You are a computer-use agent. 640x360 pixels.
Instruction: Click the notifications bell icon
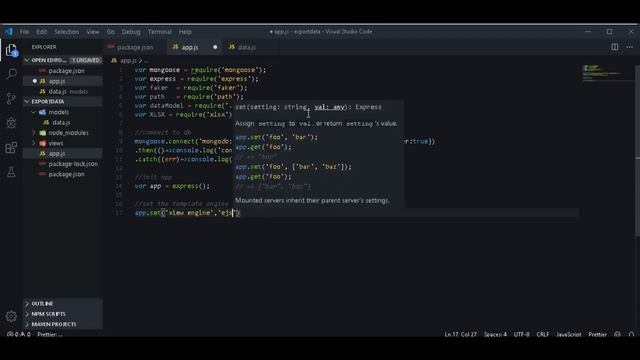point(631,334)
